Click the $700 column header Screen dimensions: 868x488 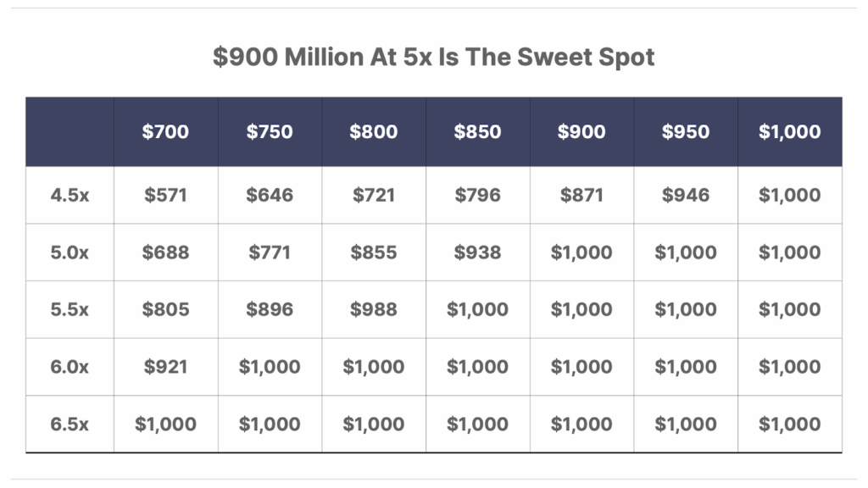tap(166, 132)
